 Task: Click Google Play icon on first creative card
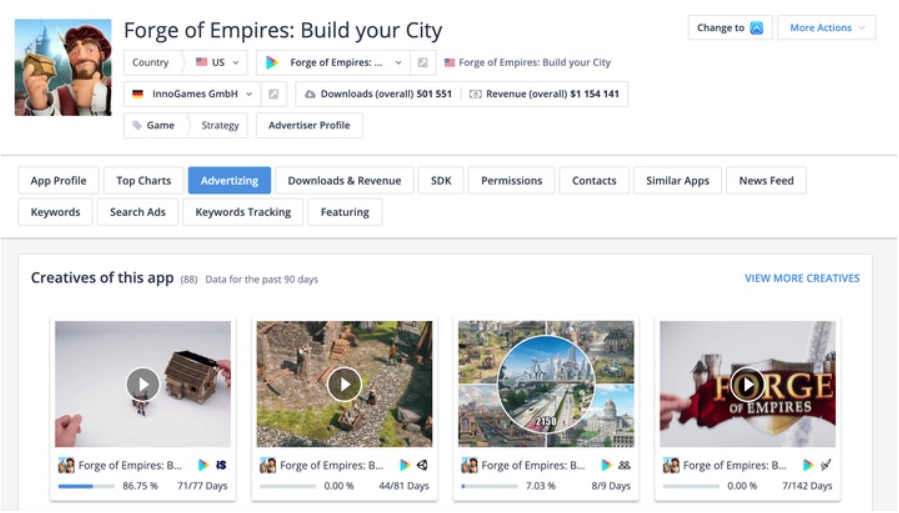click(x=204, y=465)
